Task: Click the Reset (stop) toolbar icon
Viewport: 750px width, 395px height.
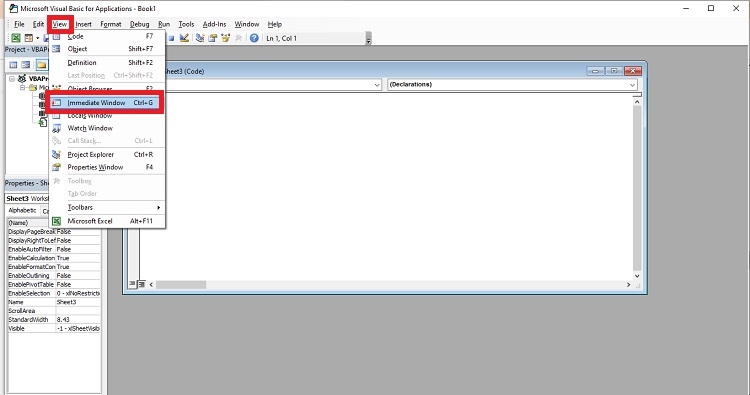Action: tap(171, 38)
